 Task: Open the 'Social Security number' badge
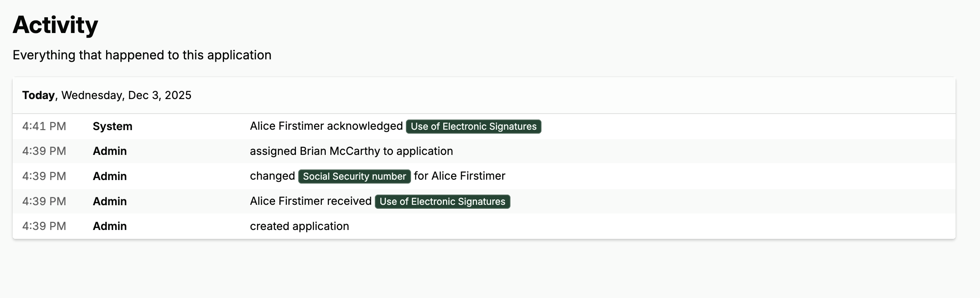point(354,177)
